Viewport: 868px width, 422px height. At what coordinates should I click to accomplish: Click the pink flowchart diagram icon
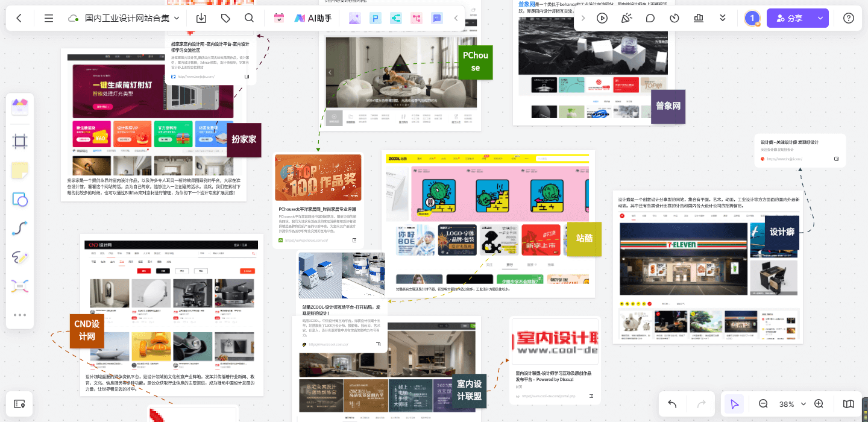[x=417, y=18]
